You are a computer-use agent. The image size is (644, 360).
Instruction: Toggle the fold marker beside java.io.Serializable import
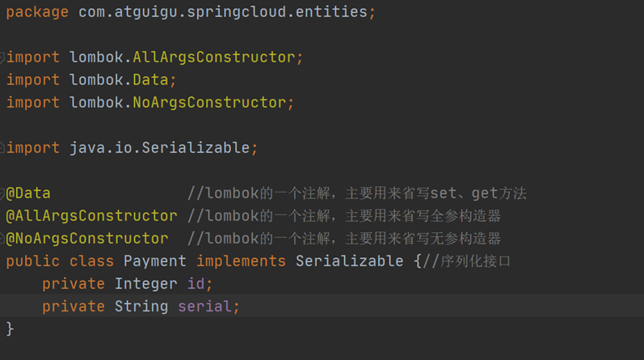pyautogui.click(x=2, y=147)
